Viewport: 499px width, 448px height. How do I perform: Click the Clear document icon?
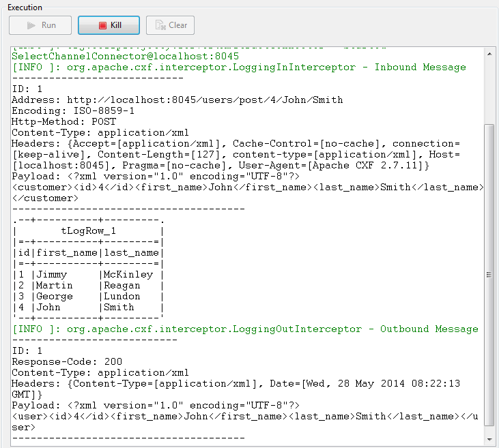coord(160,25)
